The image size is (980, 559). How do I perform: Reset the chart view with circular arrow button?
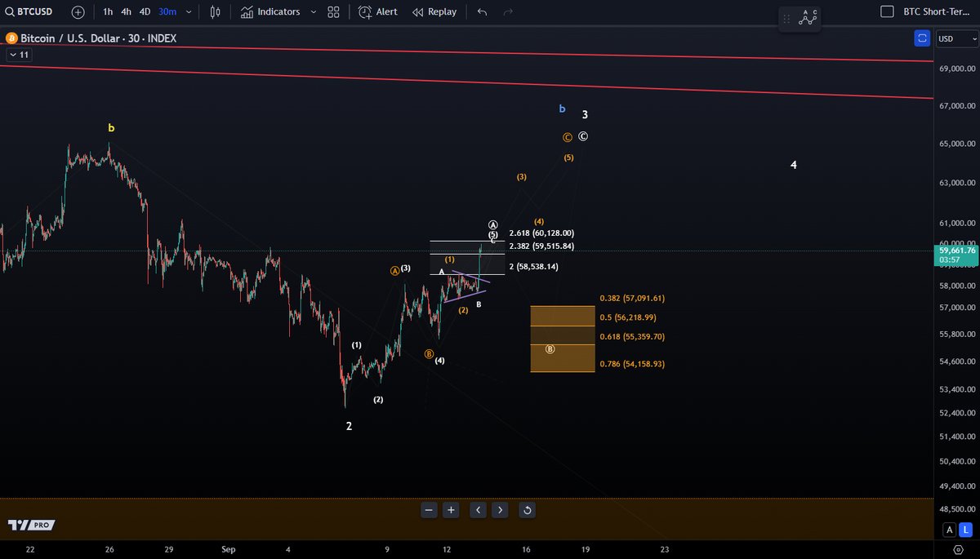point(527,509)
